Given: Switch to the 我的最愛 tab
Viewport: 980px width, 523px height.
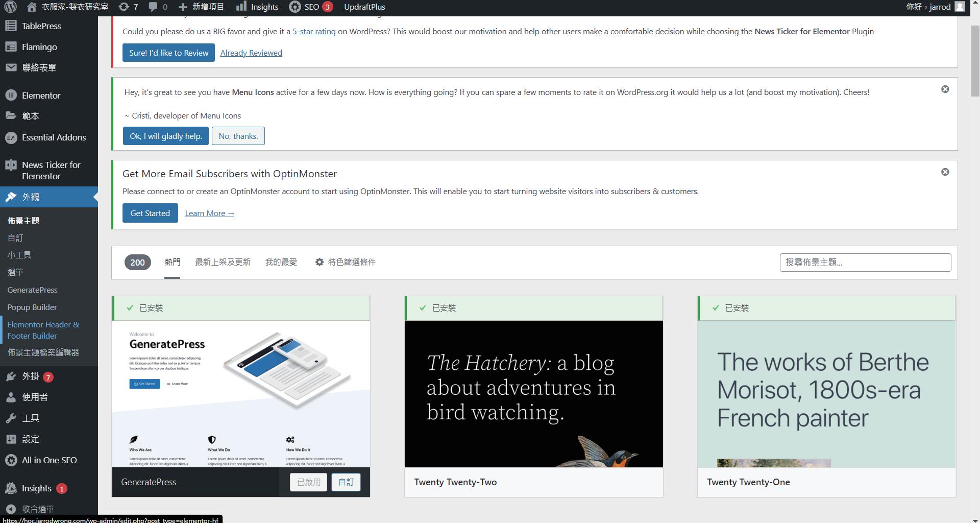Looking at the screenshot, I should point(281,262).
